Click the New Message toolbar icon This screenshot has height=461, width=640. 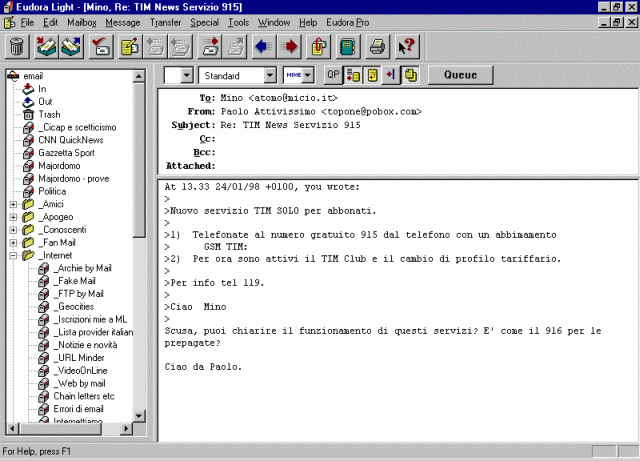(130, 47)
